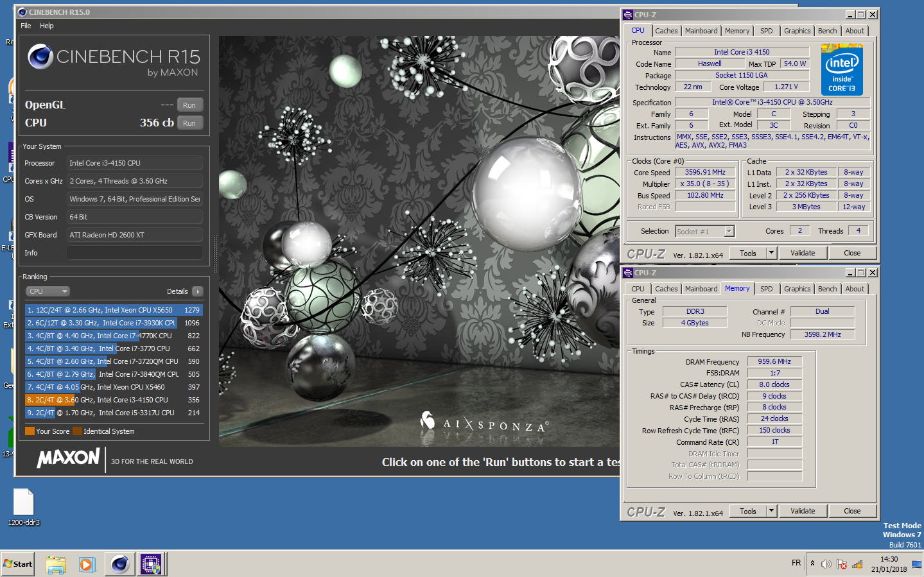
Task: Select ranking row Xeon CPU X5650
Action: [114, 310]
